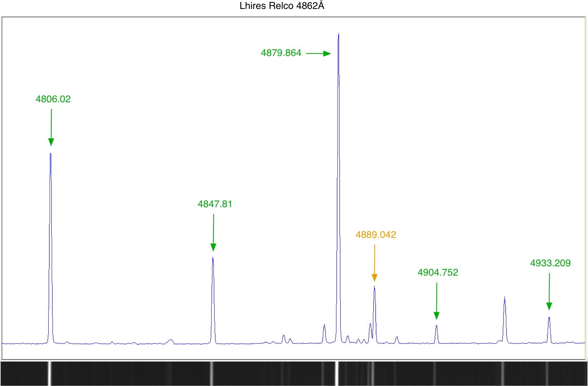Click the top of the 4806.02 peak
This screenshot has height=386, width=588.
51,154
